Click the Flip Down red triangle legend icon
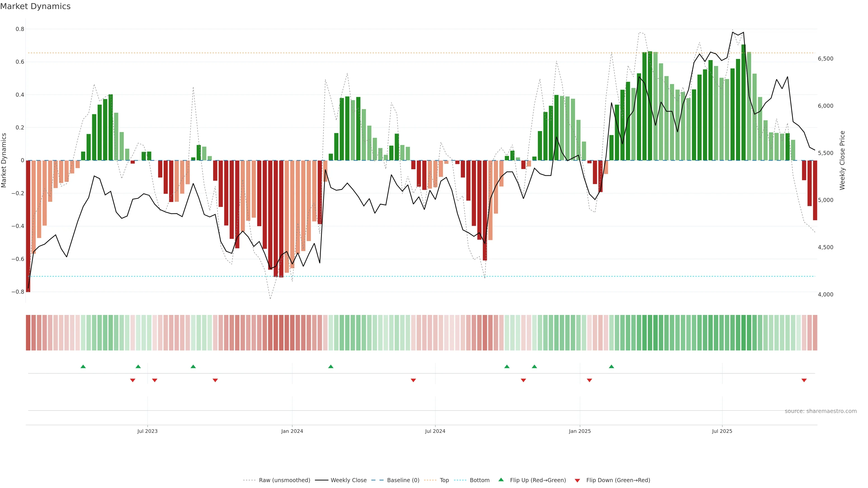The width and height of the screenshot is (868, 488). point(577,480)
